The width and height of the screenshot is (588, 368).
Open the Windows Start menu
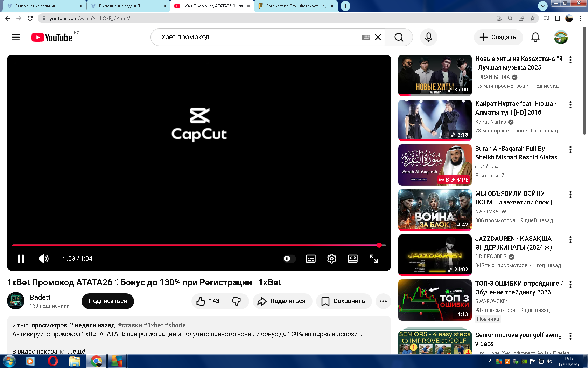(9, 361)
